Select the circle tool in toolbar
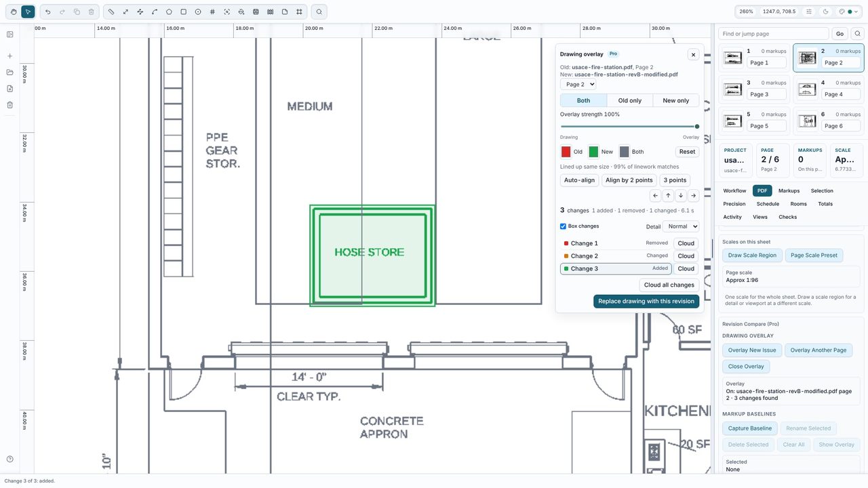The width and height of the screenshot is (868, 488). tap(198, 12)
